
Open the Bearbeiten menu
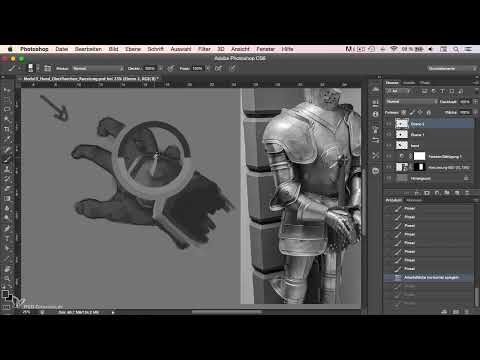coord(88,49)
